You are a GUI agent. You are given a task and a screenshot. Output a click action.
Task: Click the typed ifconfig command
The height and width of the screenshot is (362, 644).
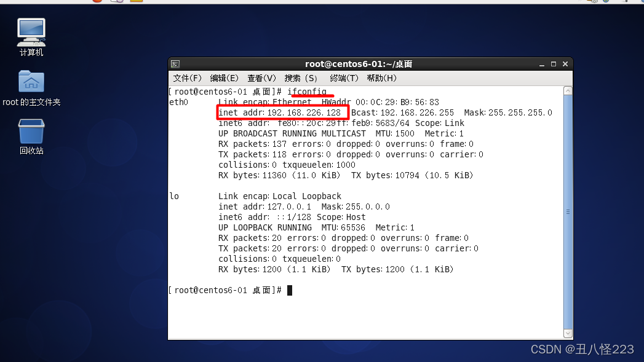[307, 92]
